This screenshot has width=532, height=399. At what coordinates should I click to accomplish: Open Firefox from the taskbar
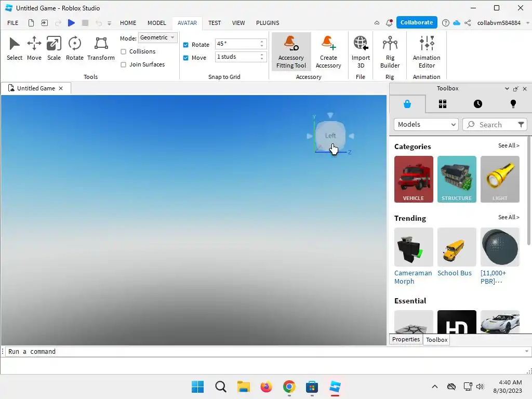click(267, 387)
